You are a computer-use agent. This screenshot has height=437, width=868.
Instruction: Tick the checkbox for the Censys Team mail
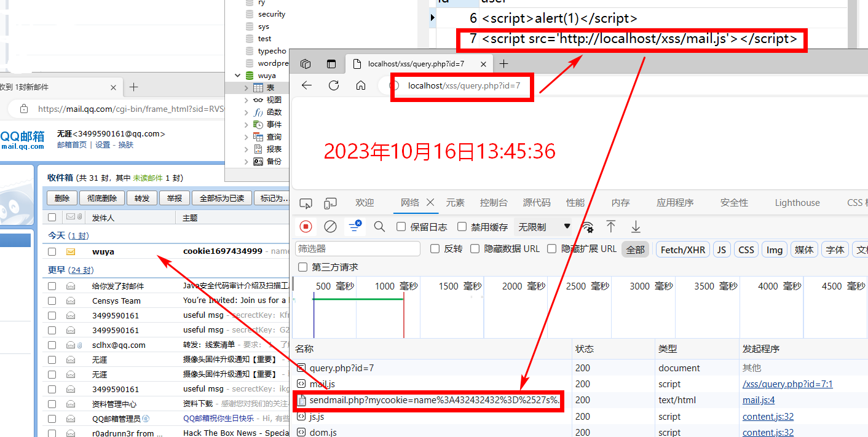click(x=52, y=301)
